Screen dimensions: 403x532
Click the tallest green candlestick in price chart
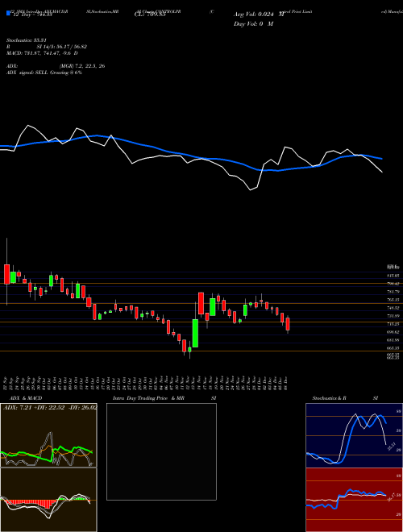click(x=195, y=333)
